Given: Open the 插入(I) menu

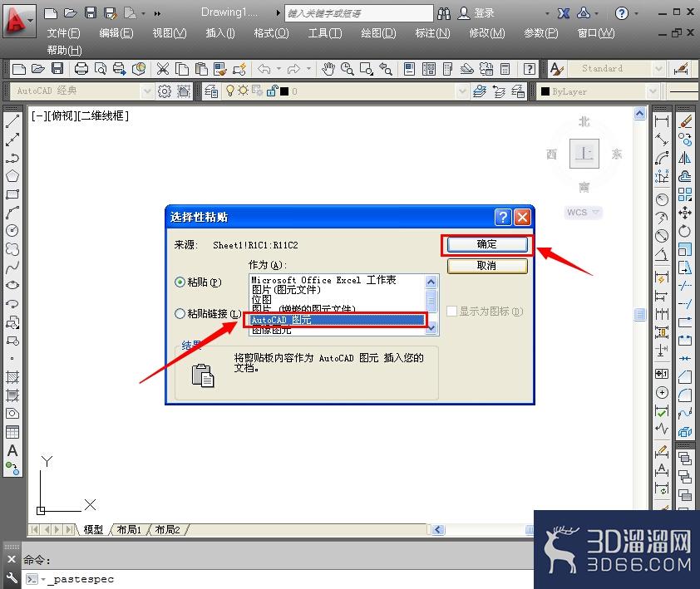Looking at the screenshot, I should point(220,33).
